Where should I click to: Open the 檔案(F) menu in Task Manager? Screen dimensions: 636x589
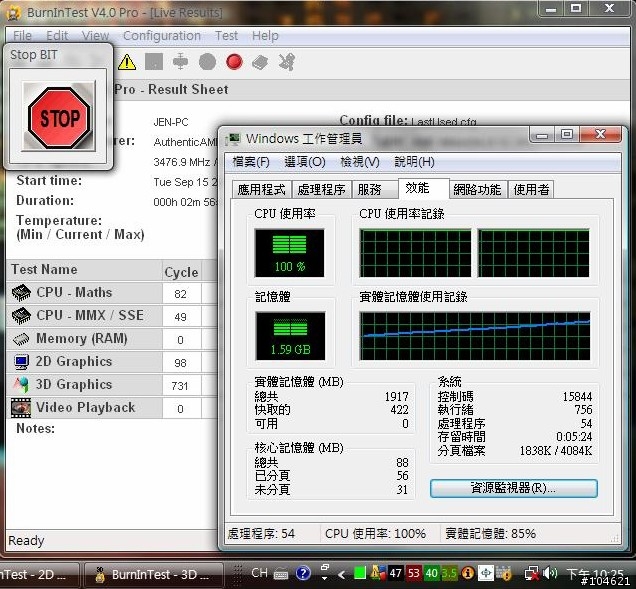point(251,162)
